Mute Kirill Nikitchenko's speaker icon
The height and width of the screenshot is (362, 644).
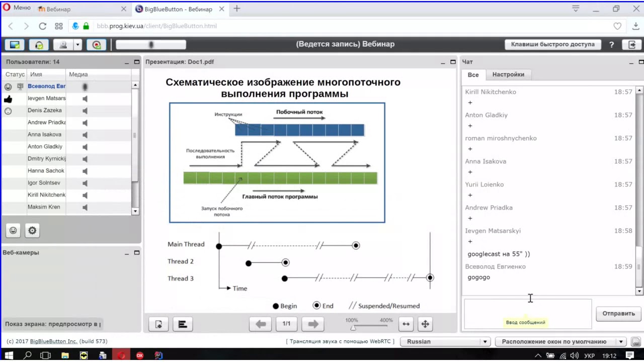85,195
